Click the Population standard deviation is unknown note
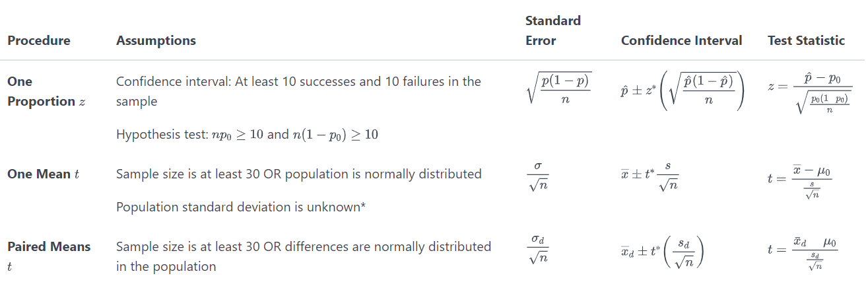 (241, 207)
